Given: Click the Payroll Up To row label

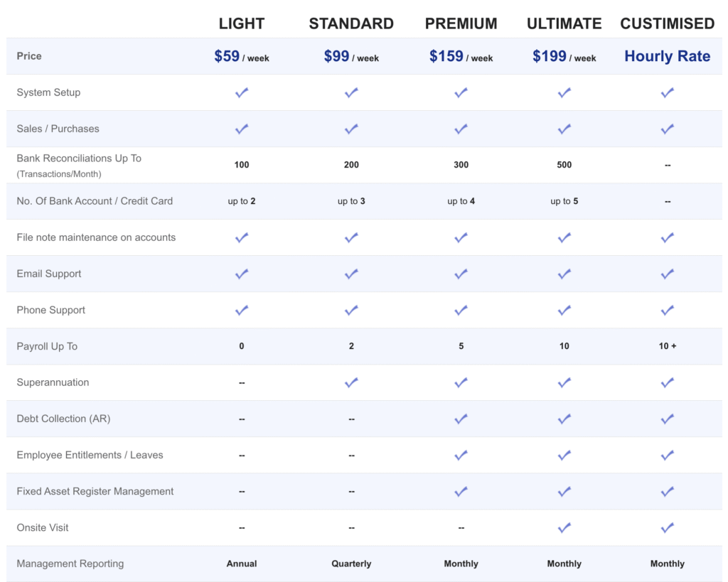Looking at the screenshot, I should click(x=47, y=346).
